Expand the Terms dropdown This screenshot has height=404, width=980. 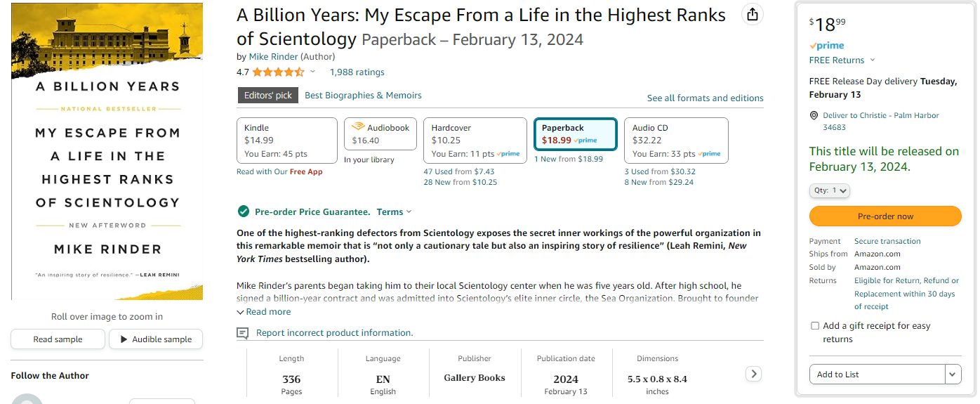click(394, 211)
